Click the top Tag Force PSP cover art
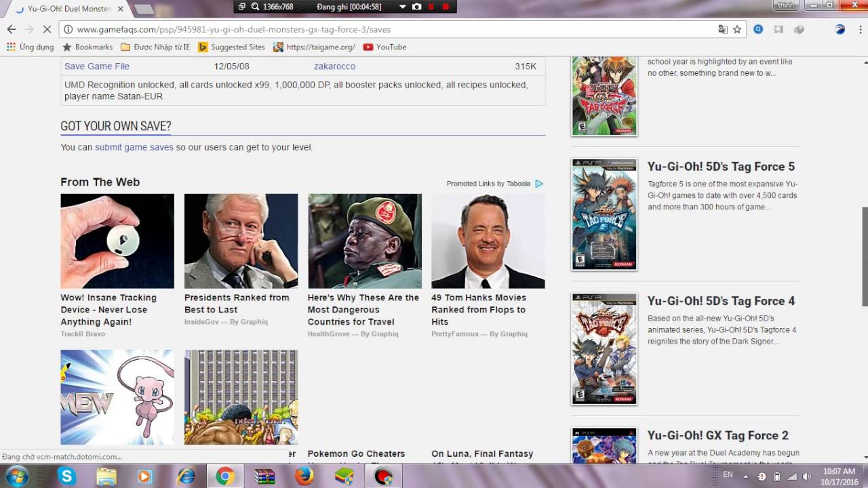 tap(604, 96)
